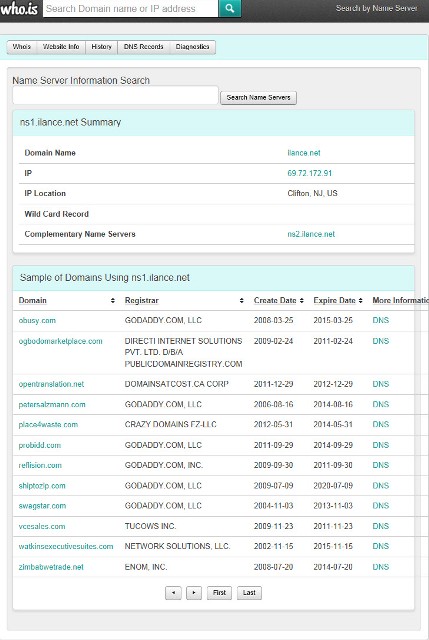Open IP address 69.72.172.91 link
Screen dimensions: 429x640
click(309, 173)
